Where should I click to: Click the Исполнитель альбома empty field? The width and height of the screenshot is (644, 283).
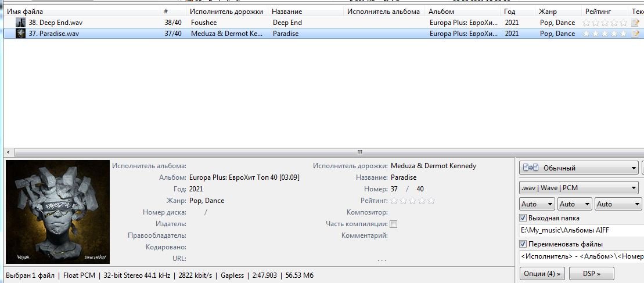coord(246,166)
